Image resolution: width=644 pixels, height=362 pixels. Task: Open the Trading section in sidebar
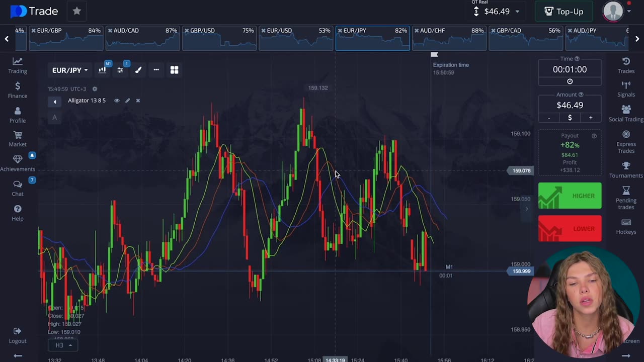coord(18,65)
